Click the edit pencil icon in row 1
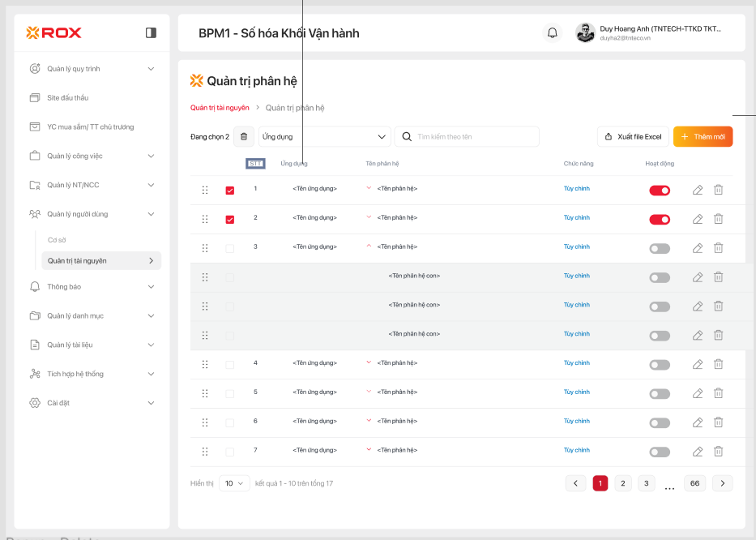The image size is (756, 540). (x=698, y=190)
